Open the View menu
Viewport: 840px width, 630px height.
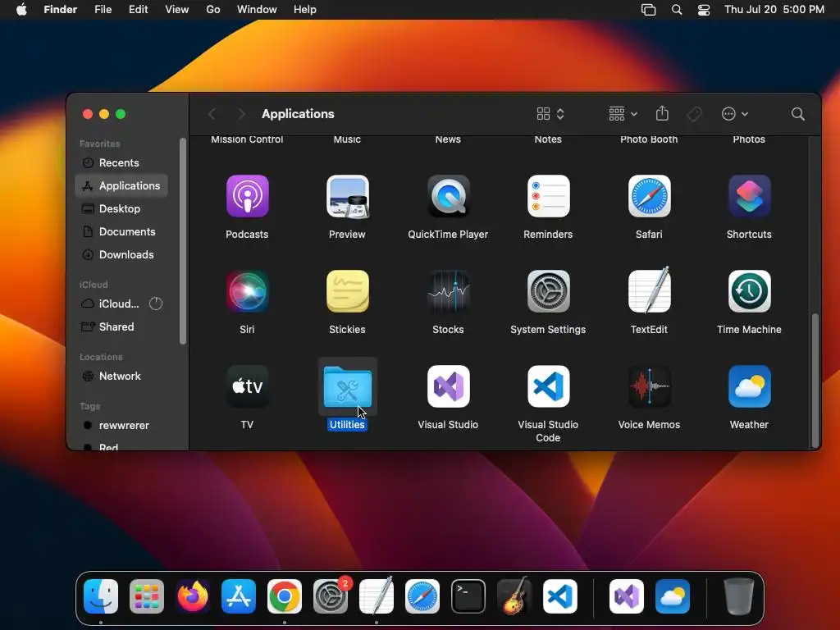tap(177, 10)
